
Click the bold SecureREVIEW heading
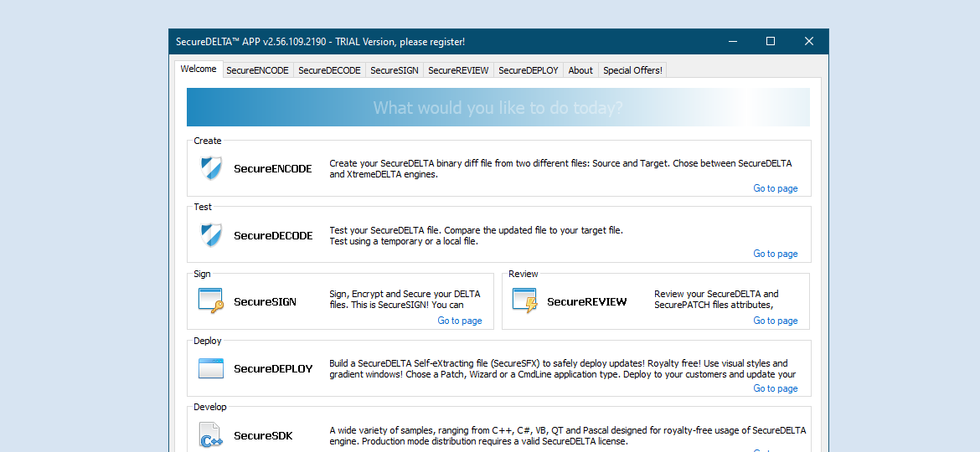587,301
